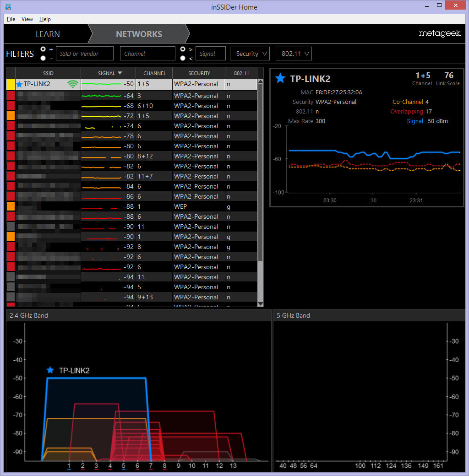Click the network list scrollbar up arrow

260,81
